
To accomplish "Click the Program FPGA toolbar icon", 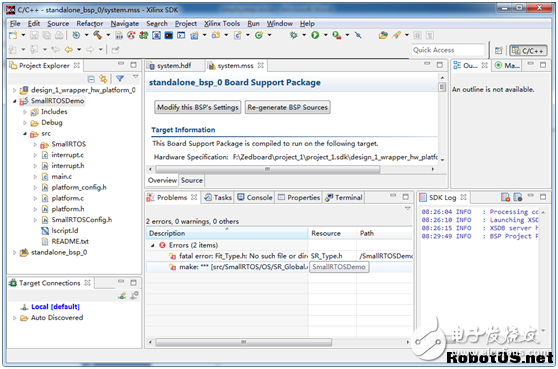I will (144, 35).
